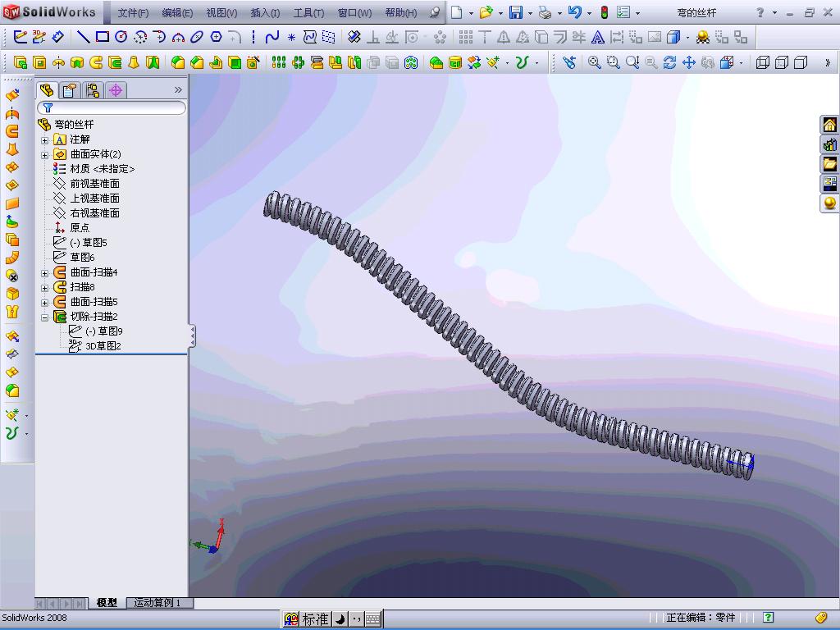This screenshot has width=840, height=630.
Task: Switch display to Hidden Lines Visible
Action: 782,62
